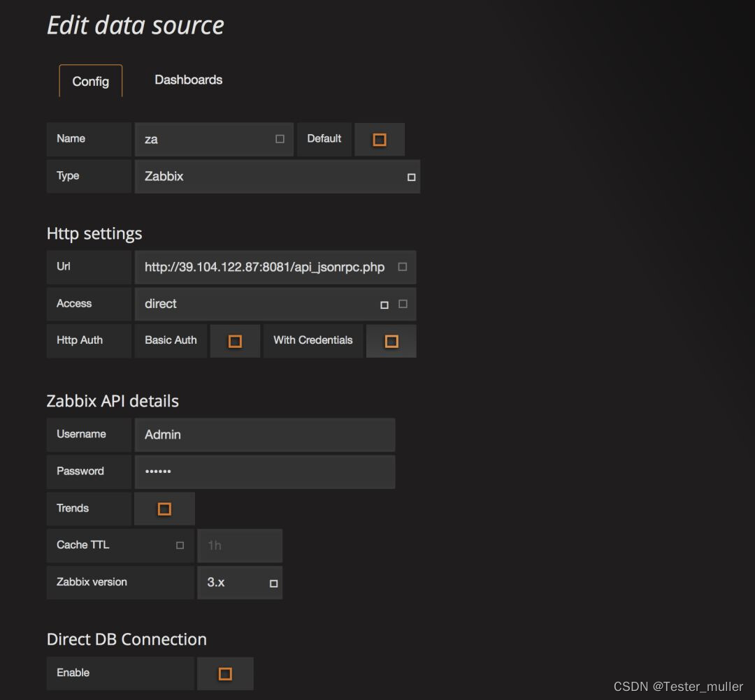Open the Dashboards tab
This screenshot has width=755, height=700.
pyautogui.click(x=188, y=80)
